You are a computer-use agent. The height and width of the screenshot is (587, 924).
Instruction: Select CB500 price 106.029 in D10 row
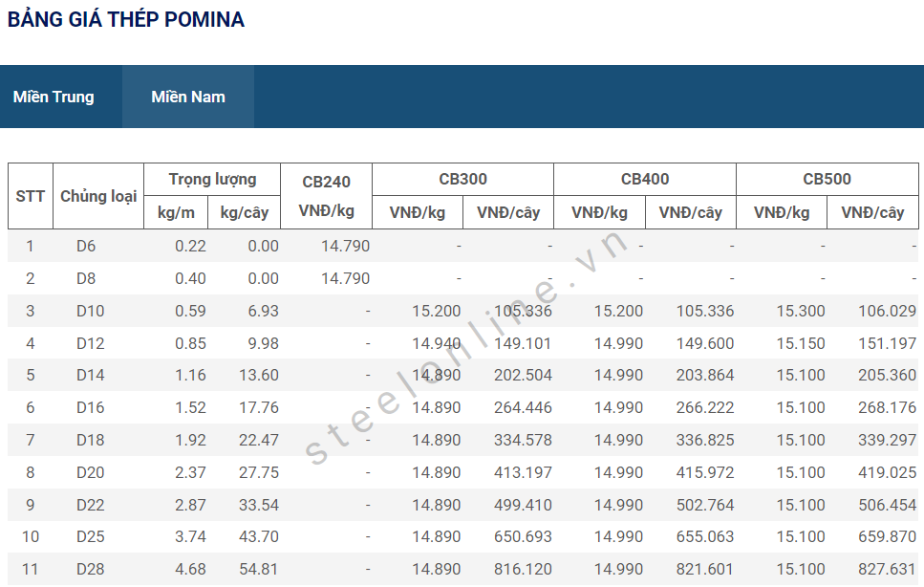887,311
